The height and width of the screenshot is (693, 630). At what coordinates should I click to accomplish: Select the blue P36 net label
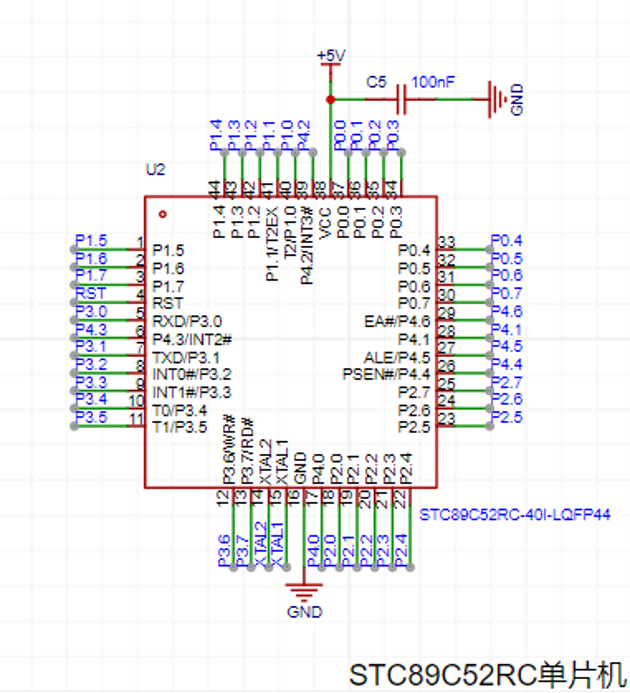click(225, 551)
